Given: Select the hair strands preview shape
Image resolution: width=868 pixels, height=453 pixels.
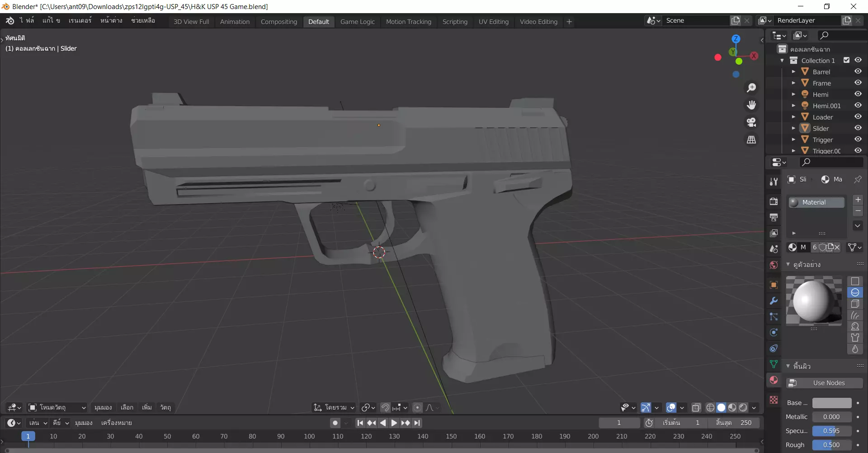Looking at the screenshot, I should pyautogui.click(x=855, y=315).
